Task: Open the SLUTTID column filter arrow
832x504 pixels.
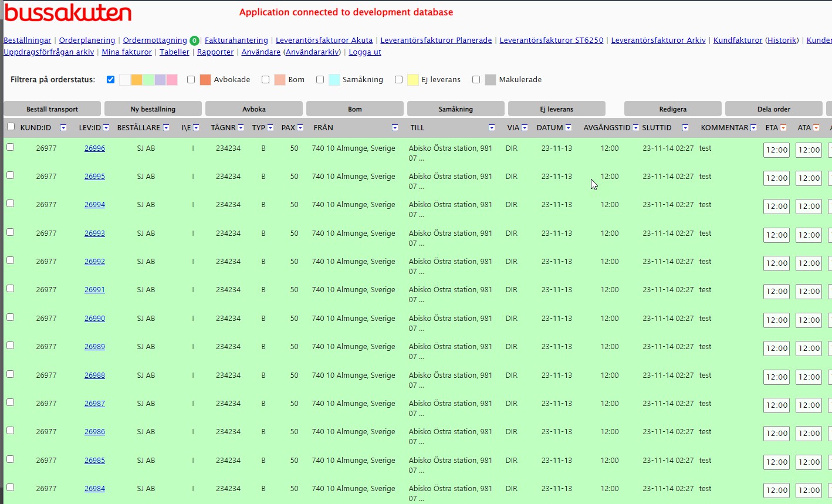Action: [685, 128]
